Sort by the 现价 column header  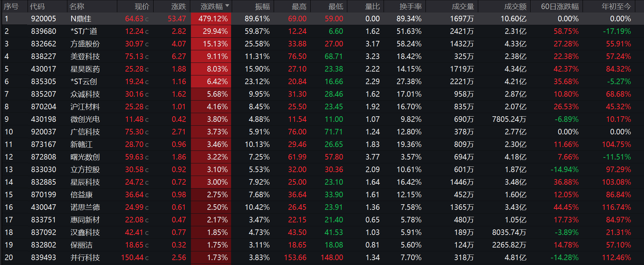(x=142, y=6)
